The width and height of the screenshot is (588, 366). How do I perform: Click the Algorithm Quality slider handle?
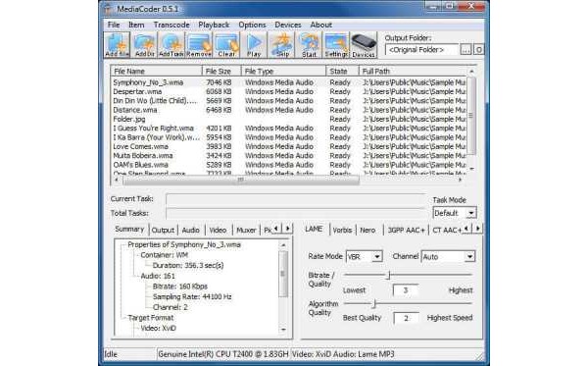(x=374, y=303)
